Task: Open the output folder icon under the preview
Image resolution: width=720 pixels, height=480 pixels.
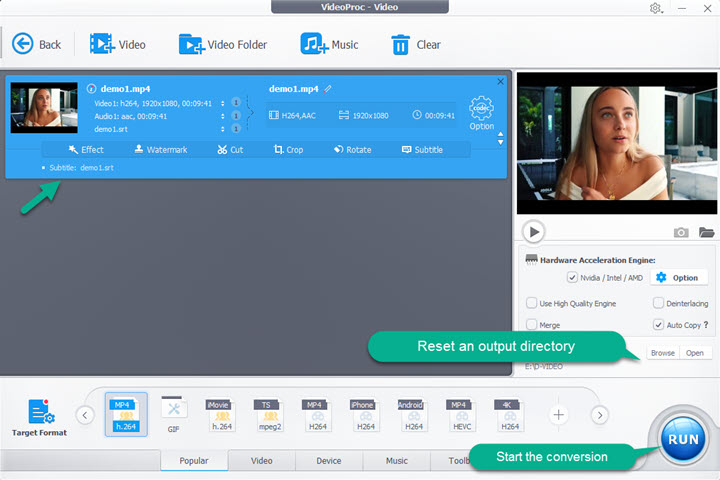Action: 706,232
